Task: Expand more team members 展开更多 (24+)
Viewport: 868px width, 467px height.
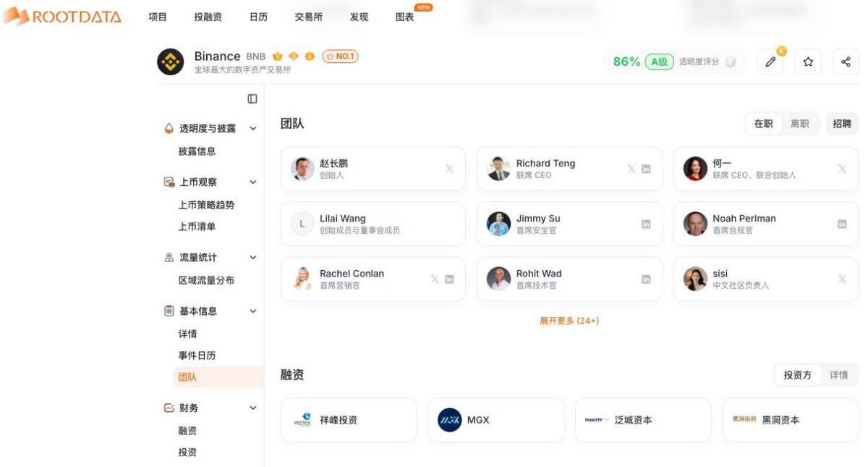Action: point(569,321)
